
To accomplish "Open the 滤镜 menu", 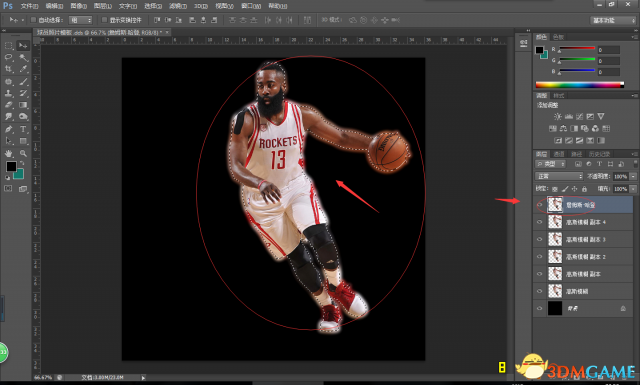I will click(178, 6).
